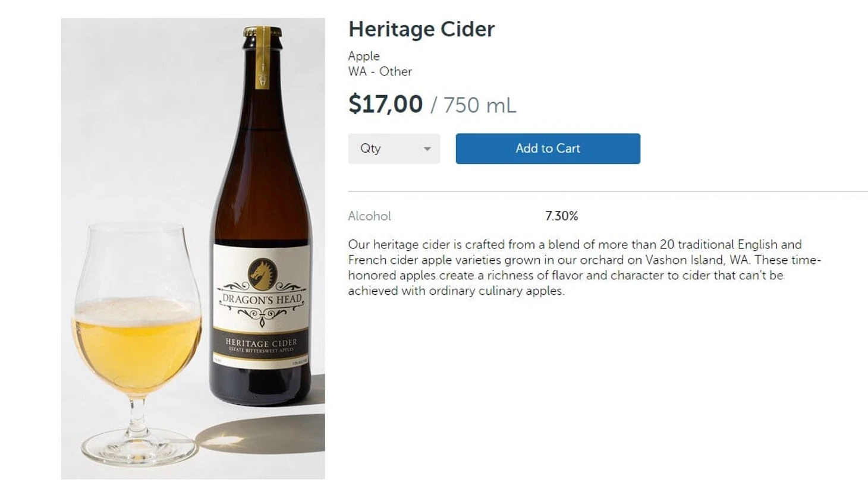
Task: Click the Heritage Cider product title
Action: tap(421, 29)
